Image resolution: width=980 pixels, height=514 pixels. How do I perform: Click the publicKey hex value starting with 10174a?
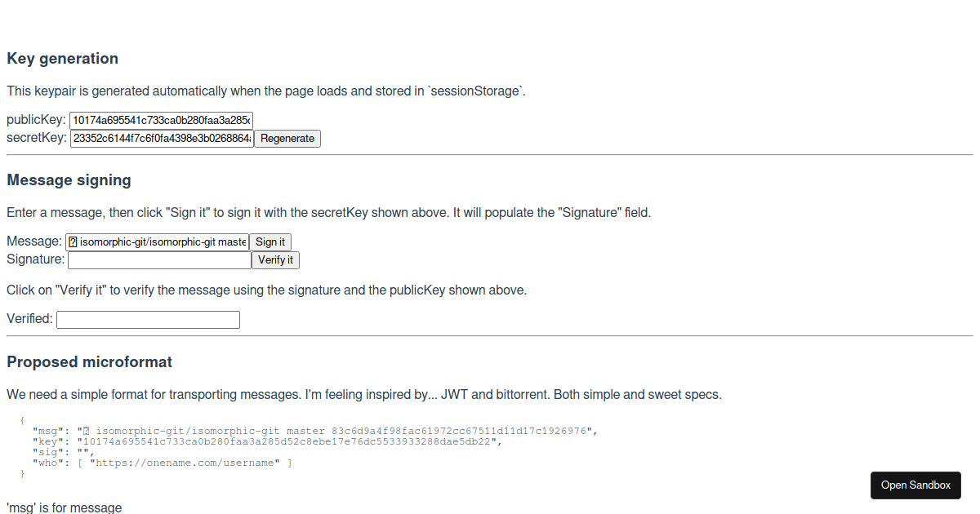coord(122,119)
